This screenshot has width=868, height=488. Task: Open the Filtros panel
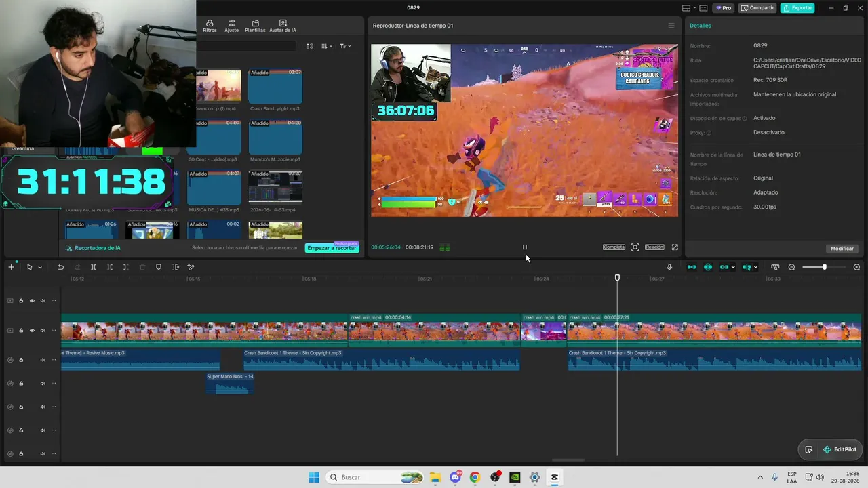pyautogui.click(x=210, y=26)
